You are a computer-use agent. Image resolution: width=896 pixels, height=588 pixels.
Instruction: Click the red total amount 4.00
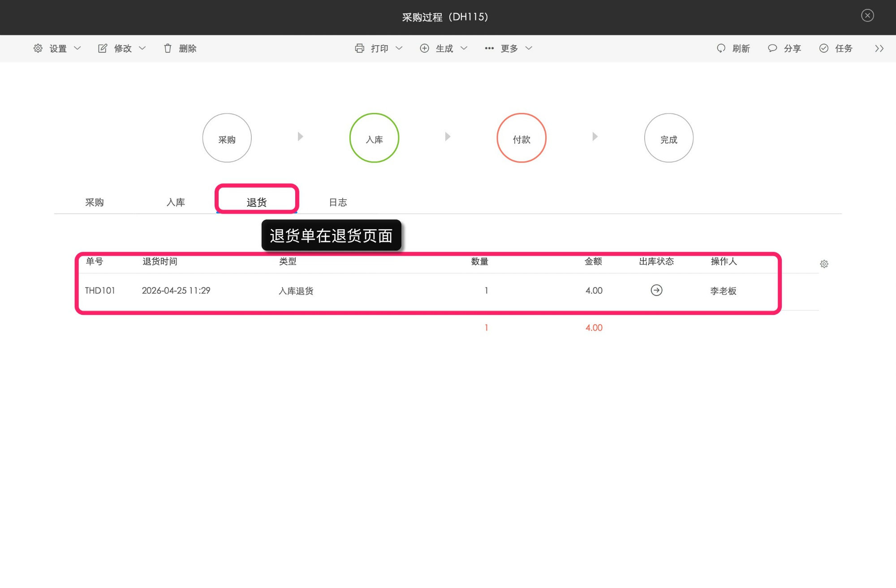tap(594, 328)
